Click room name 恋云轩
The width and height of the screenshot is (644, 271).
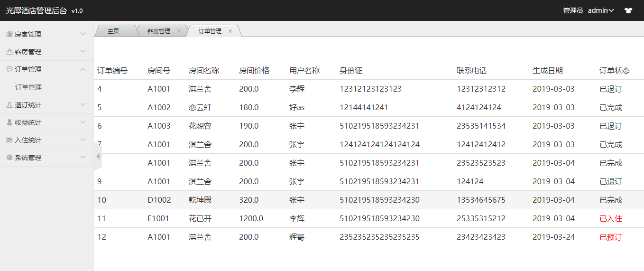coord(200,108)
